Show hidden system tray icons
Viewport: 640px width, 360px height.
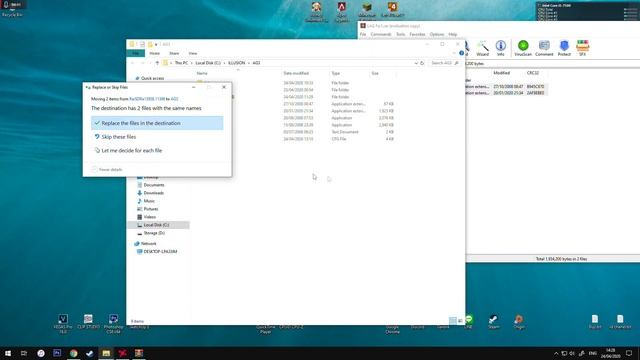pos(556,353)
